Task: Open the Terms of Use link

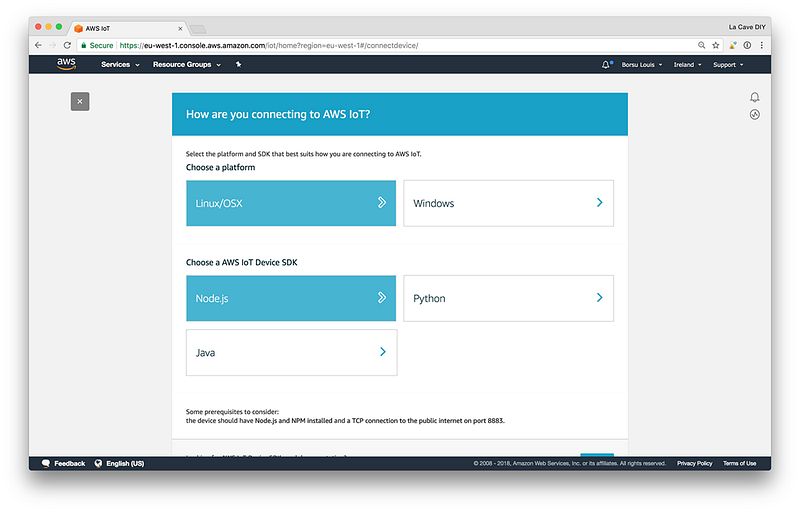Action: [739, 464]
